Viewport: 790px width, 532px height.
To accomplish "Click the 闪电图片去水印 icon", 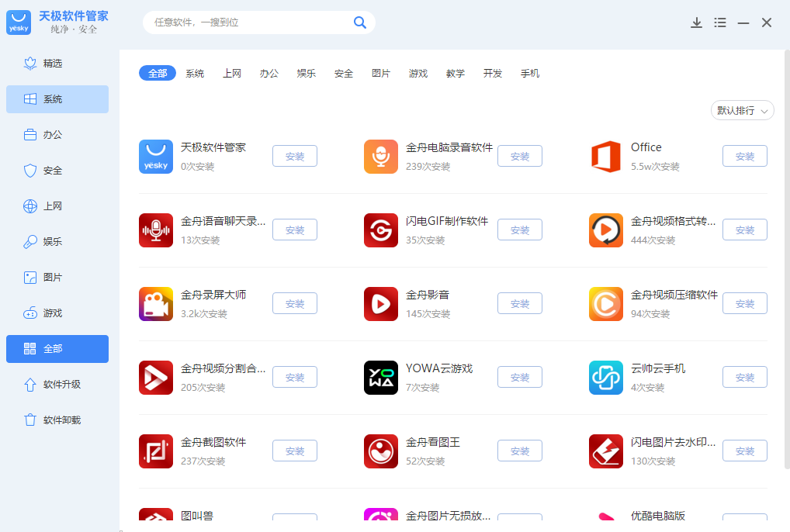I will click(x=605, y=451).
